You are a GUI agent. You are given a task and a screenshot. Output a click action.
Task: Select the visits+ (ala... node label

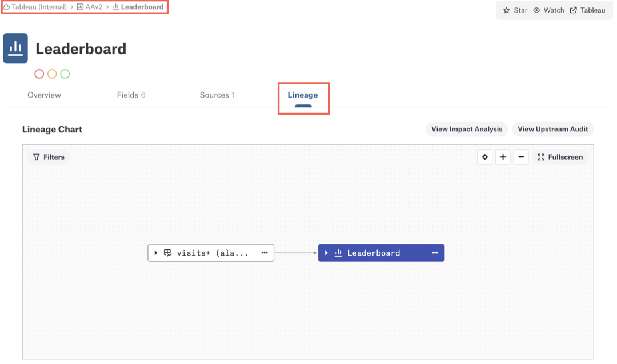(x=213, y=253)
